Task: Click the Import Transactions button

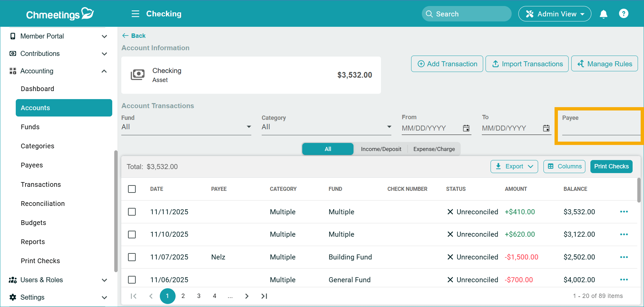Action: pyautogui.click(x=527, y=64)
